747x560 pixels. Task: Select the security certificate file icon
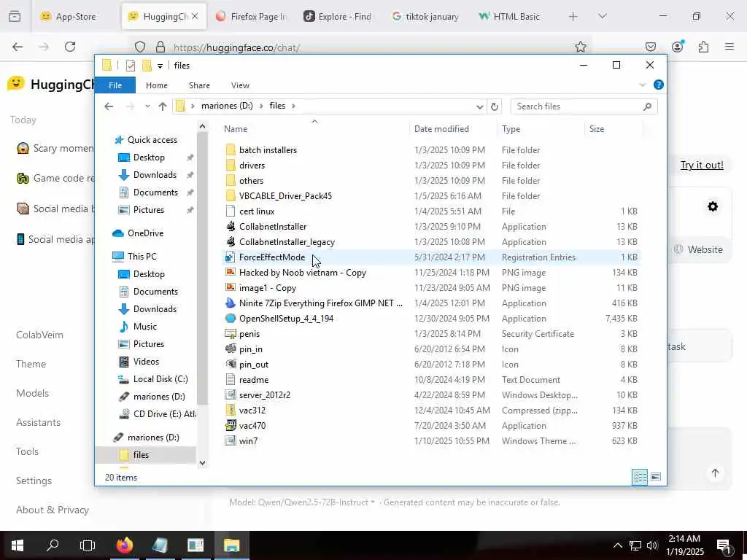231,334
